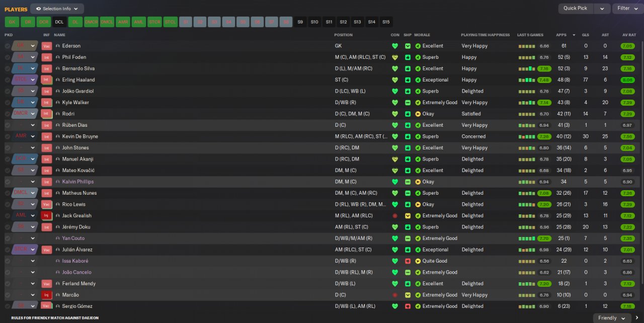Open Kevin De Bruyne's AMR position dropdown
Screen dimensions: 644x323
click(33, 136)
